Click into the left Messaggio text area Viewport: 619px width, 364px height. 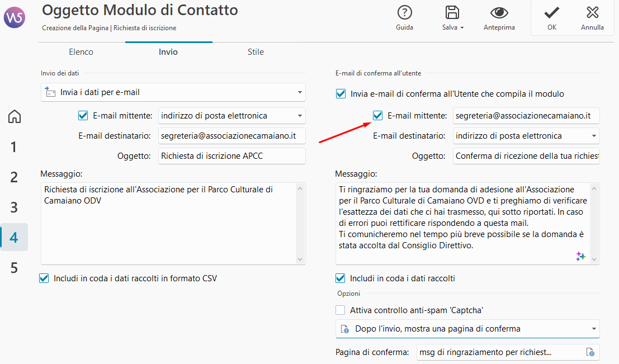click(169, 224)
